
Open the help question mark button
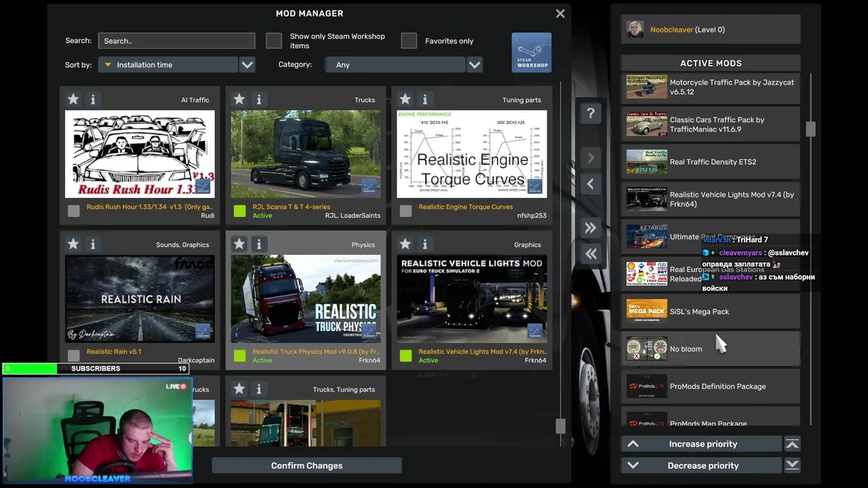point(591,114)
